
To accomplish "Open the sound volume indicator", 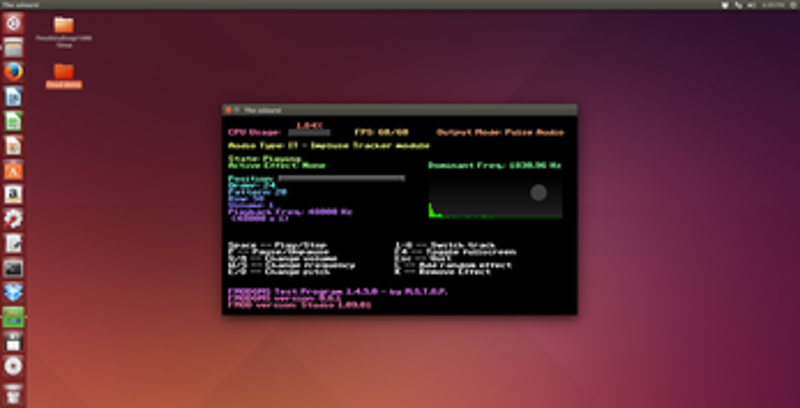I will tap(752, 5).
